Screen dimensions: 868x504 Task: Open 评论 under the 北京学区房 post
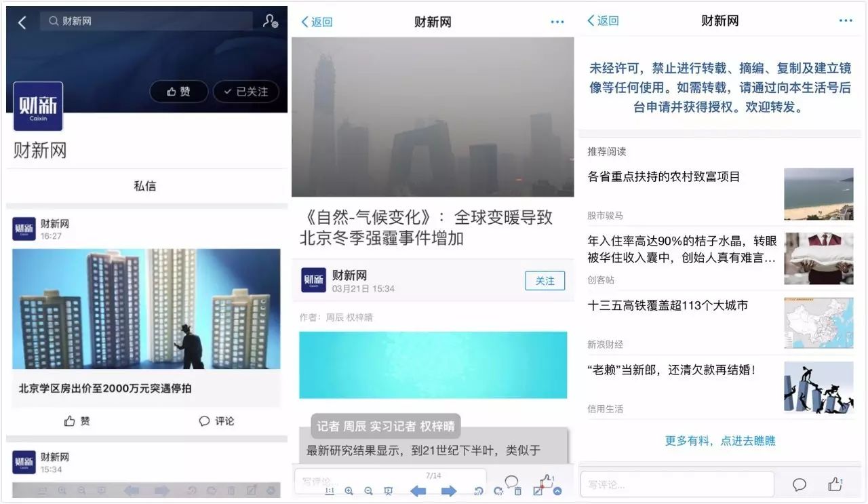tap(216, 421)
